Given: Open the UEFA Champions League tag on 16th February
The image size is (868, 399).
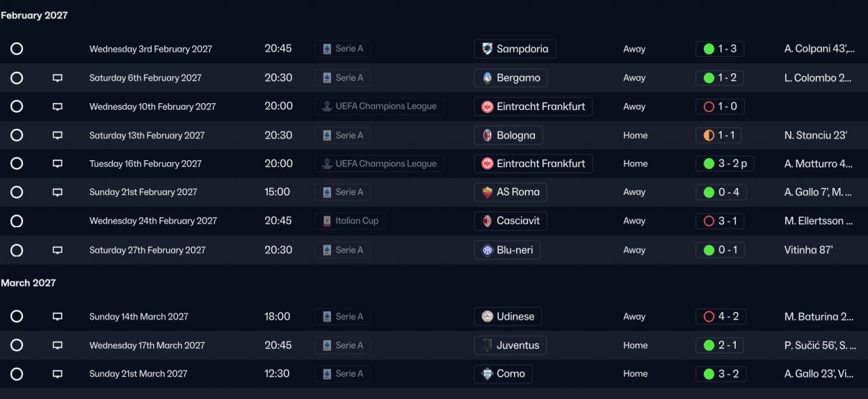Looking at the screenshot, I should coord(379,164).
